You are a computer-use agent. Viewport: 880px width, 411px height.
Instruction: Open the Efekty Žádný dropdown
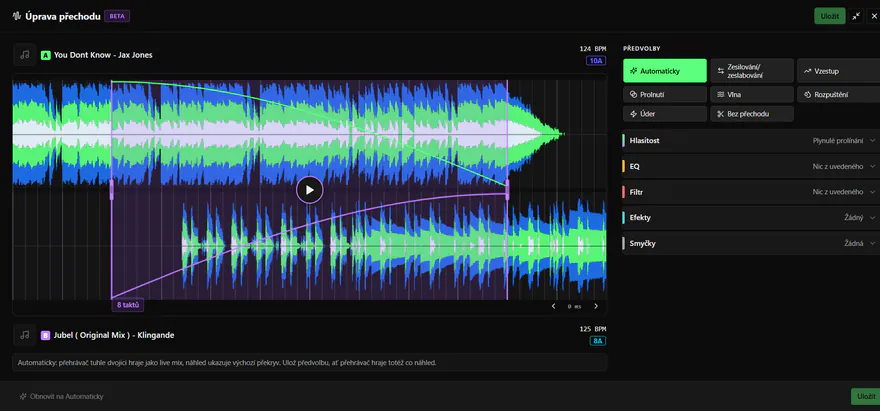pos(859,217)
